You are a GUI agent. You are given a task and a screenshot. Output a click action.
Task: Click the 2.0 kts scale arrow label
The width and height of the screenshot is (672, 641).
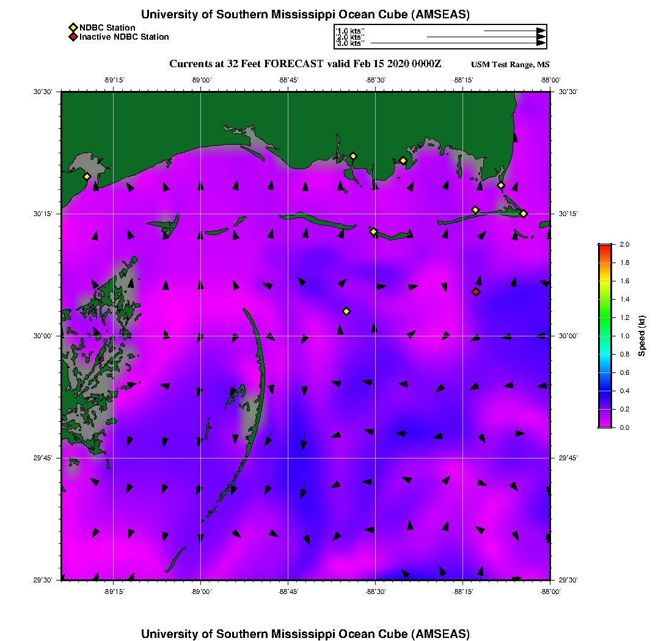(x=350, y=37)
